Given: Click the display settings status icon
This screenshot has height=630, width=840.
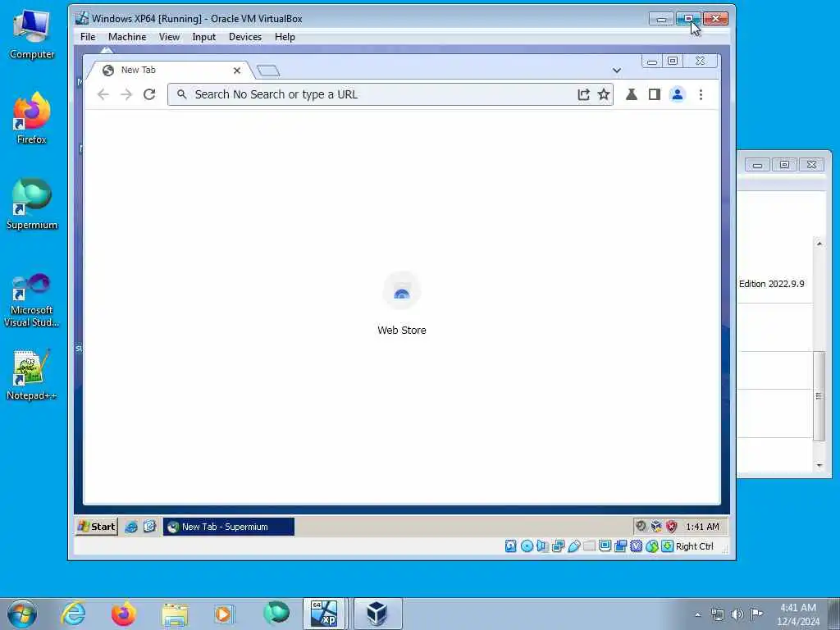Looking at the screenshot, I should click(x=605, y=546).
